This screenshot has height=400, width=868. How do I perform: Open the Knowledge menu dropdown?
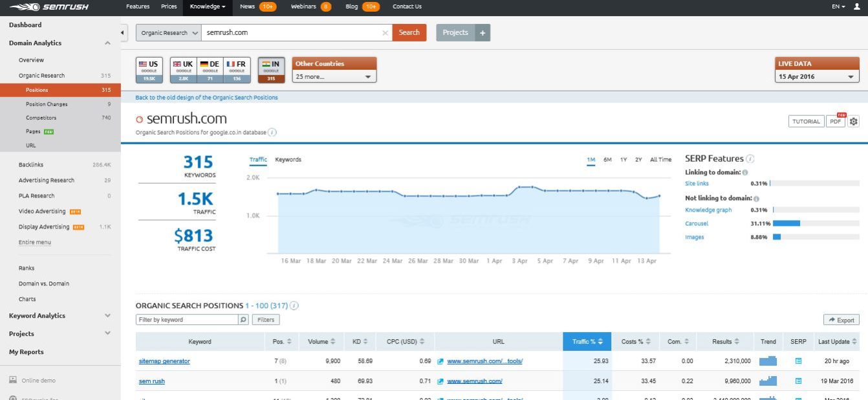coord(207,6)
